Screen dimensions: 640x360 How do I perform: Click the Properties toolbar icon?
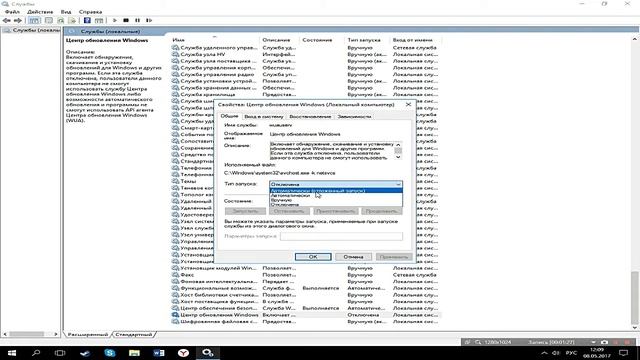[49, 20]
